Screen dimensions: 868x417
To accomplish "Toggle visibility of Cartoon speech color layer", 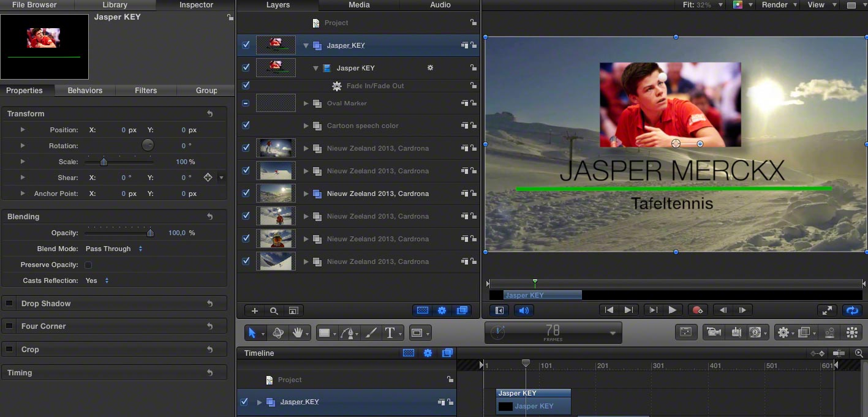I will (x=246, y=126).
